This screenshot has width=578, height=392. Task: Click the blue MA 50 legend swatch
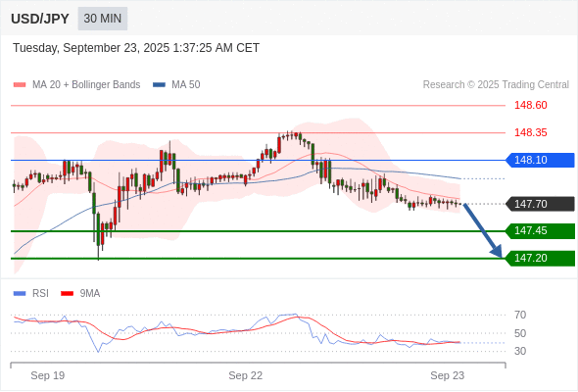[159, 85]
